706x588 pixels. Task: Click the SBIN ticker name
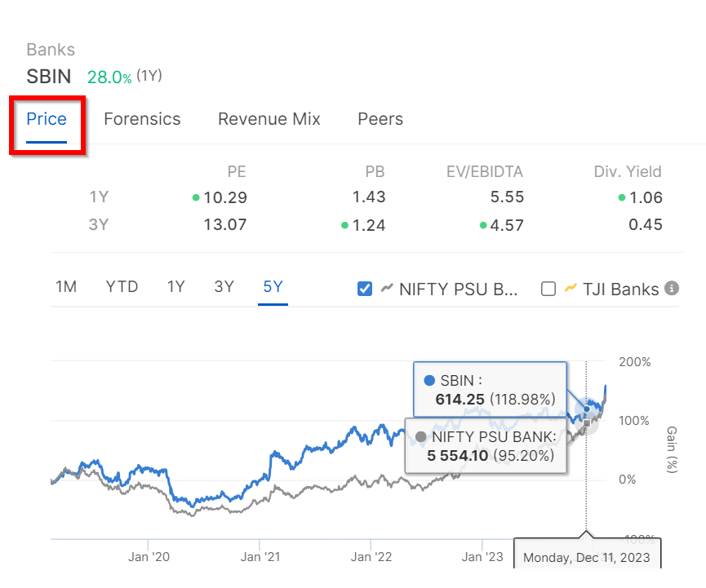49,77
